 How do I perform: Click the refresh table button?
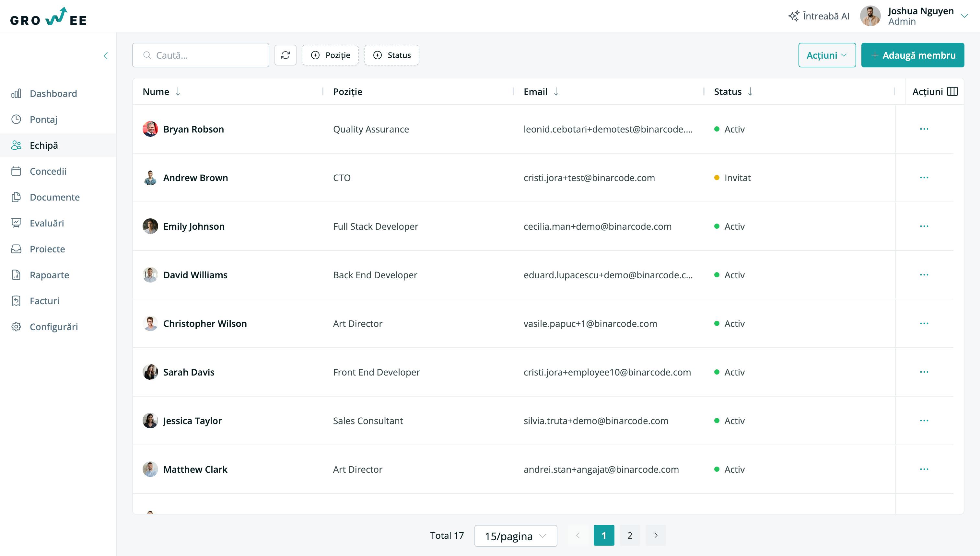tap(285, 55)
